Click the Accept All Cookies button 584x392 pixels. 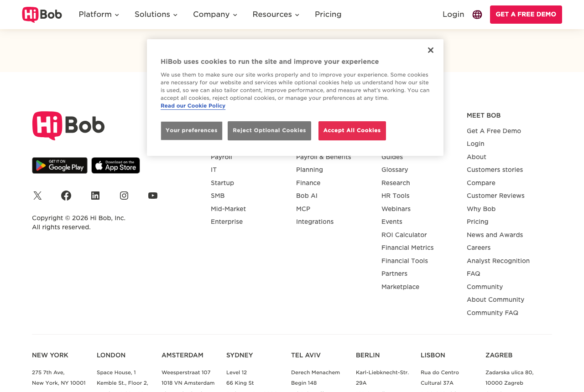tap(352, 131)
